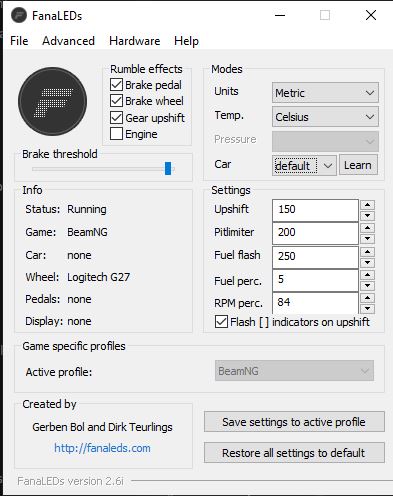Screen dimensions: 393x496
Task: Decrease Upshift value with down arrow
Action: [x=367, y=216]
